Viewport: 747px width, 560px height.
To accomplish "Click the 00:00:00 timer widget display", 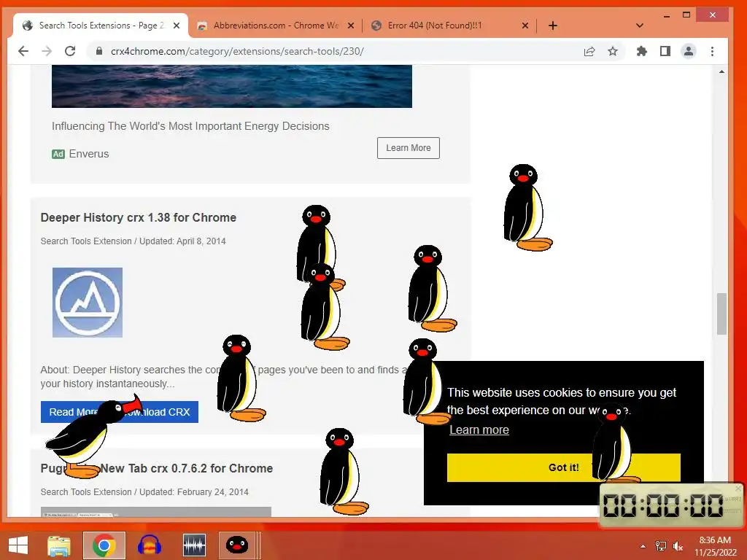I will click(x=663, y=505).
